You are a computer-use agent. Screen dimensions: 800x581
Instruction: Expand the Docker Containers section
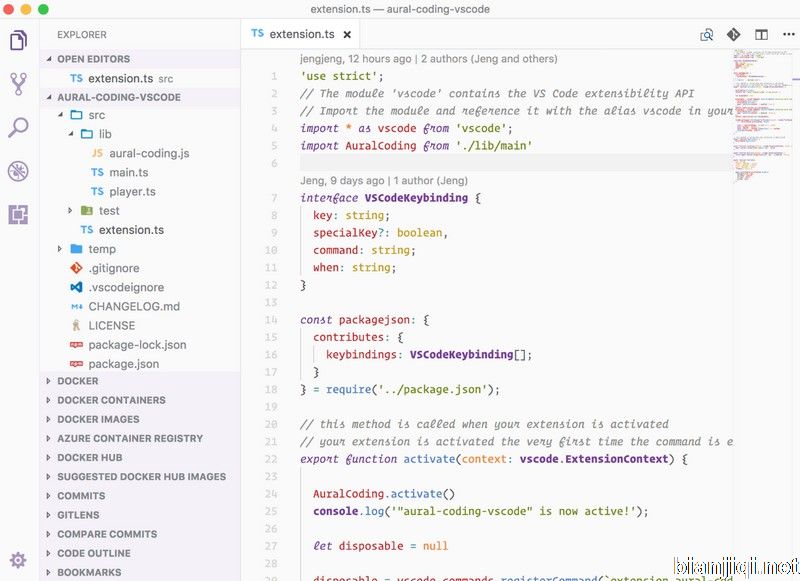click(48, 400)
